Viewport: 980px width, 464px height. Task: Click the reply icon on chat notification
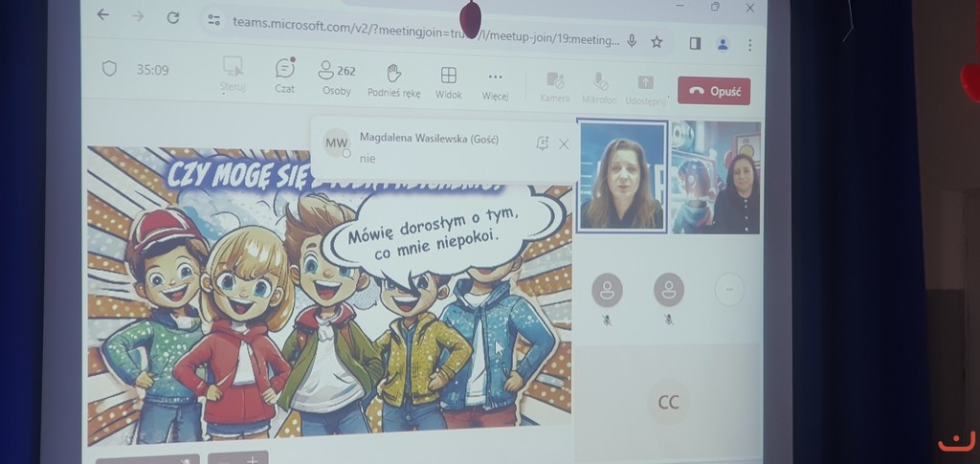click(x=542, y=144)
